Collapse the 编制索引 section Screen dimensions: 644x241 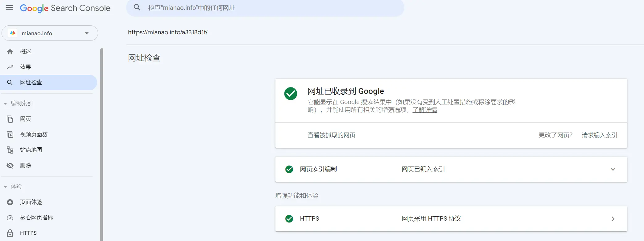[x=5, y=104]
